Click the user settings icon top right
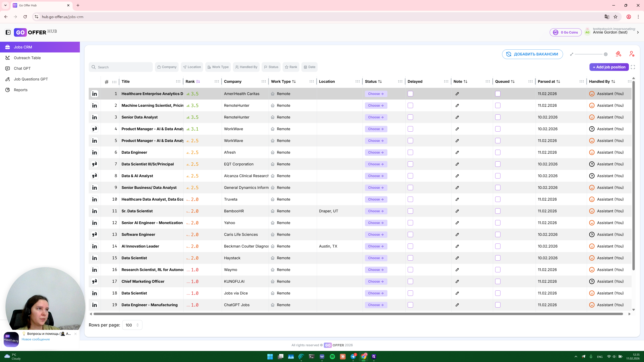 pos(631,54)
